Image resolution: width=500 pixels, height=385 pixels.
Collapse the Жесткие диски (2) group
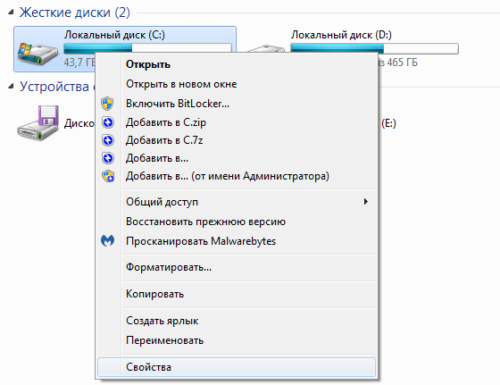click(11, 13)
